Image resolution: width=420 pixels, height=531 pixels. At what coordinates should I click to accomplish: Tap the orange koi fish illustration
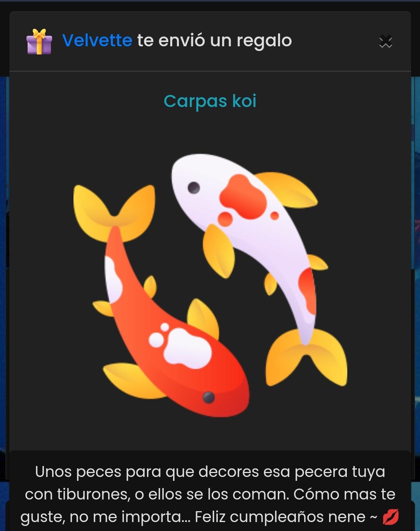click(x=163, y=311)
